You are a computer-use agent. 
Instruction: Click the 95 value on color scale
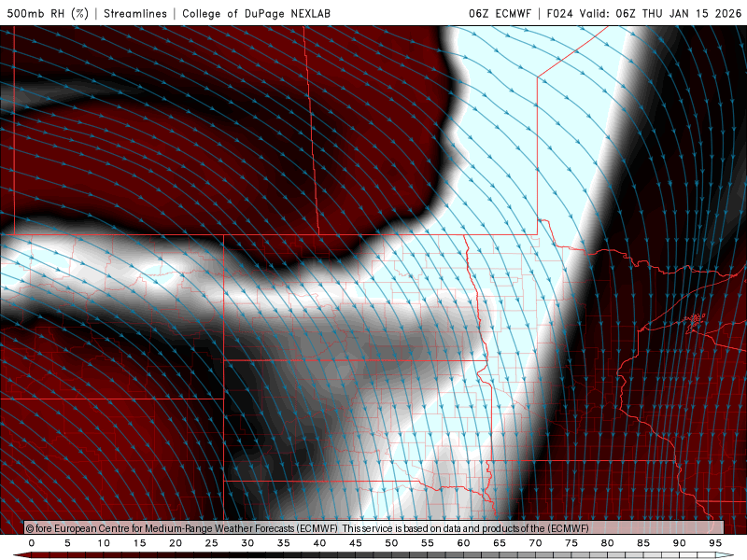pyautogui.click(x=715, y=543)
